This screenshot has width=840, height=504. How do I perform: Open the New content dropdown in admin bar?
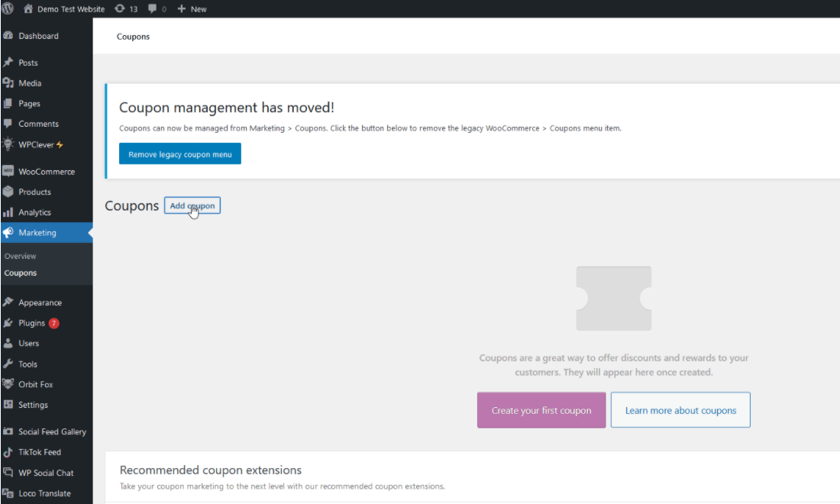pos(192,9)
